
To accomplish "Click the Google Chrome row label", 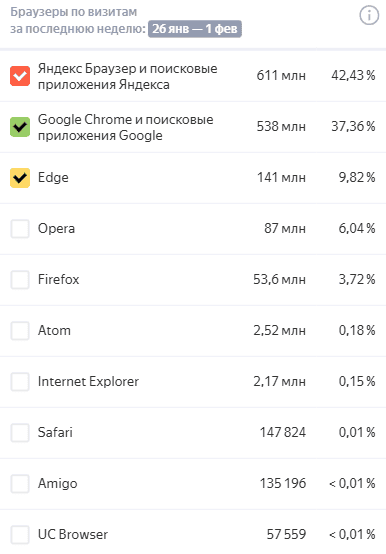I will click(x=125, y=127).
